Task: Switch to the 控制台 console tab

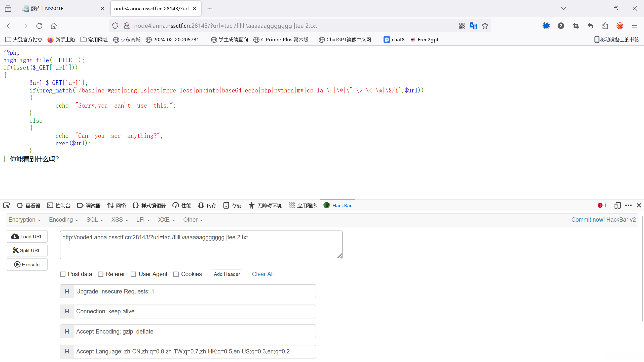Action: (59, 206)
